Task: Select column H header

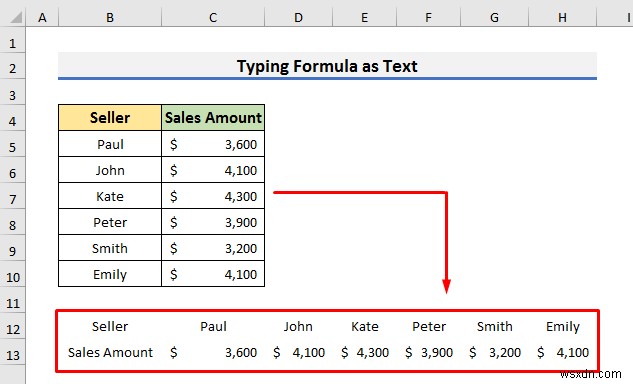Action: tap(562, 17)
